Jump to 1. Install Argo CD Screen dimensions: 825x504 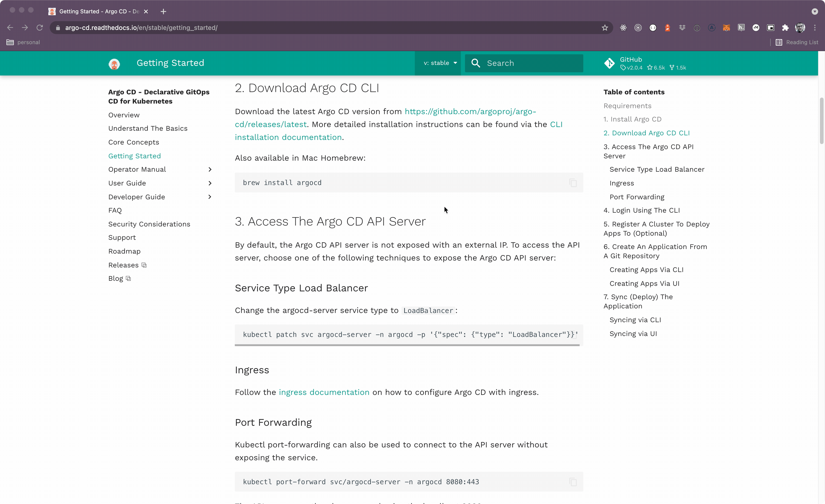click(x=632, y=119)
